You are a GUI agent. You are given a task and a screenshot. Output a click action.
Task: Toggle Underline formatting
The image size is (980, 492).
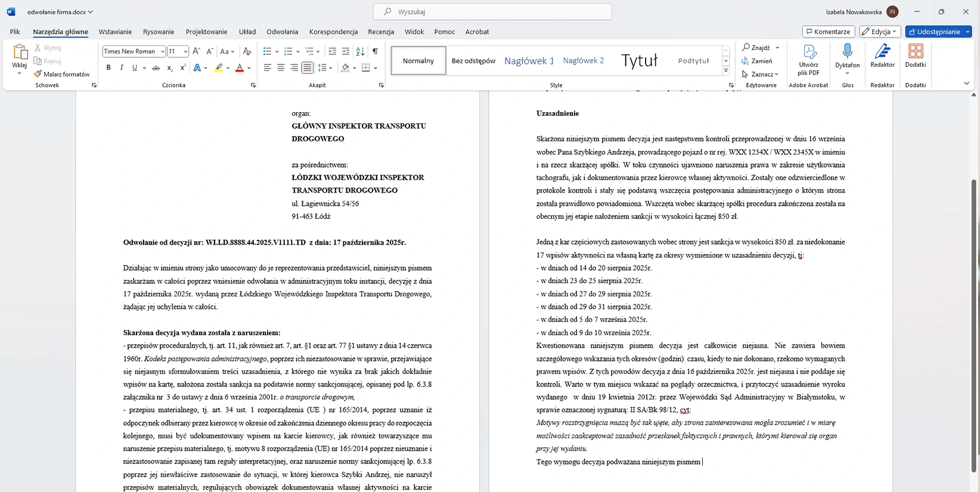[x=135, y=68]
